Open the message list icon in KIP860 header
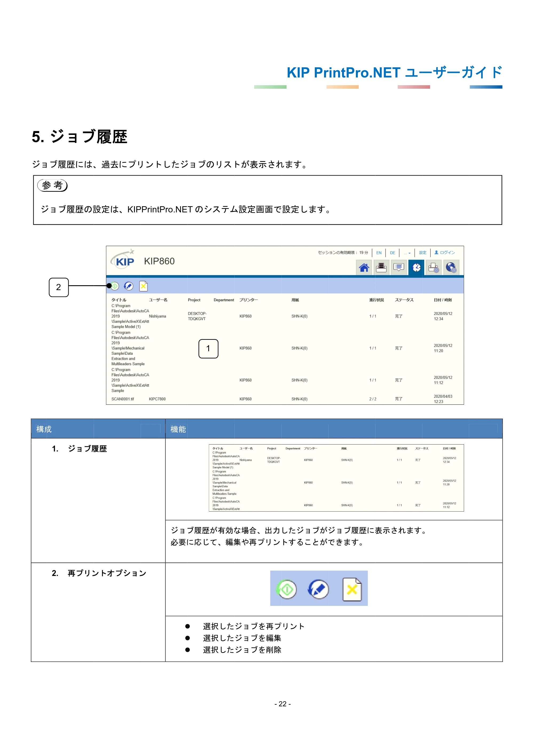This screenshot has height=756, width=534. click(x=399, y=267)
